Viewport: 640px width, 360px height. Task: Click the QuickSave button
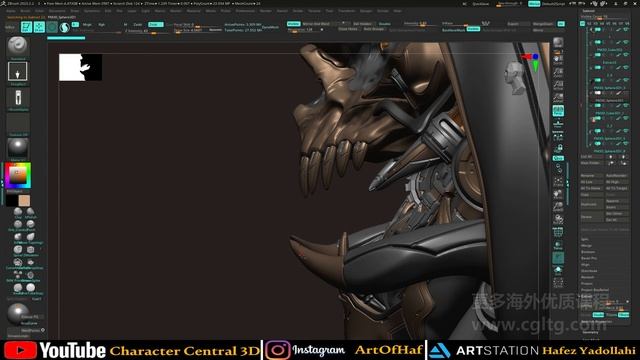tap(480, 4)
